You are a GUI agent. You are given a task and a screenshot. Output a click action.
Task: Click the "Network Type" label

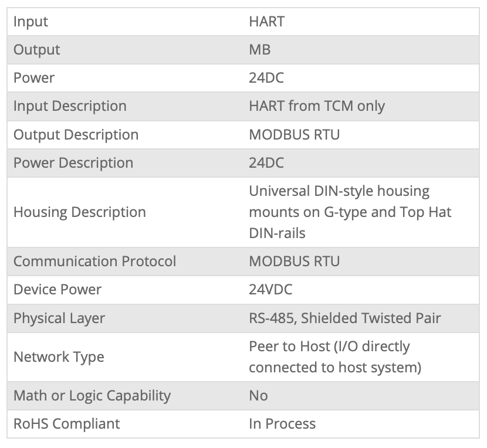[x=59, y=357]
